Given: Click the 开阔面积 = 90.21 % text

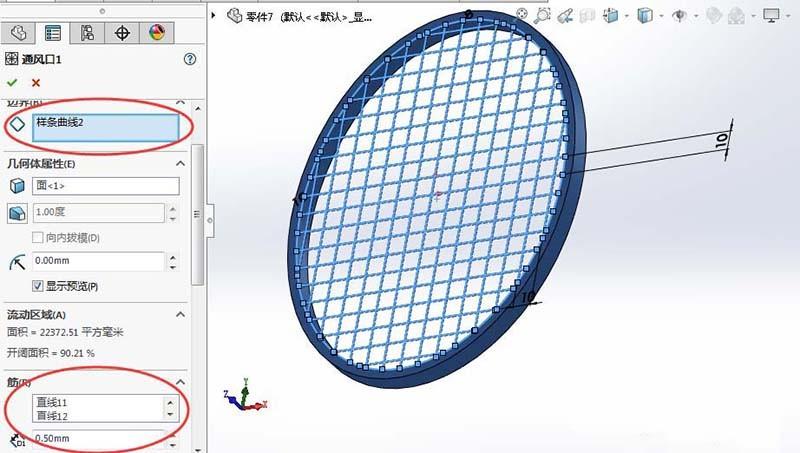Looking at the screenshot, I should pos(51,353).
